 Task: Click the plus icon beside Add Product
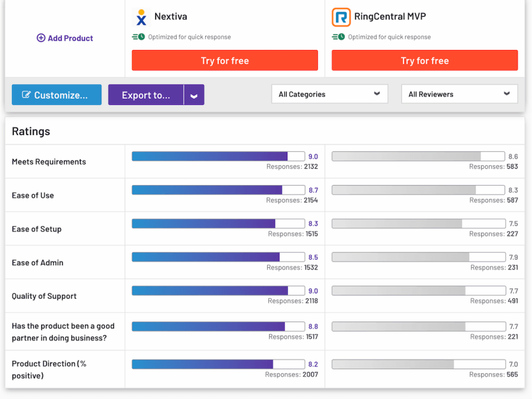[41, 38]
